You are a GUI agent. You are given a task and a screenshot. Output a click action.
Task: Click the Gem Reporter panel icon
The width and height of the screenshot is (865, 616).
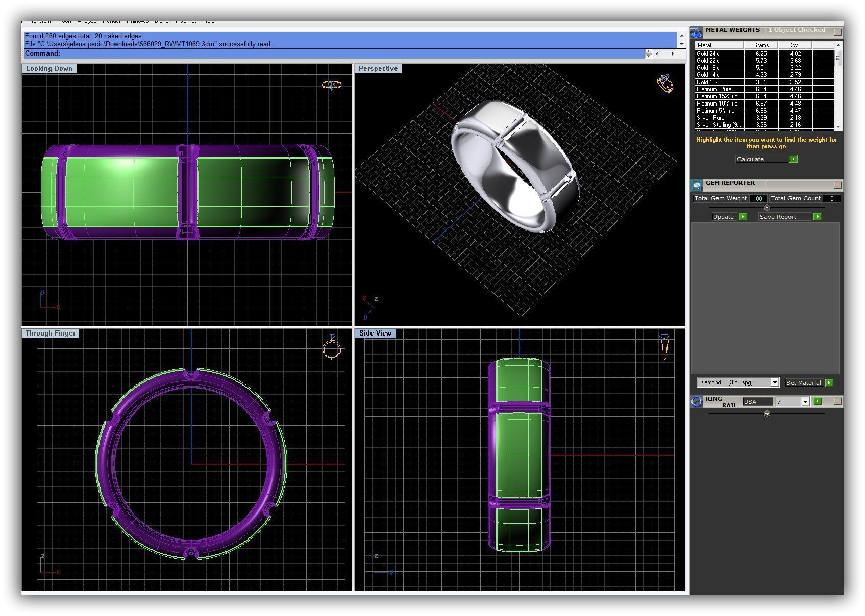[697, 185]
